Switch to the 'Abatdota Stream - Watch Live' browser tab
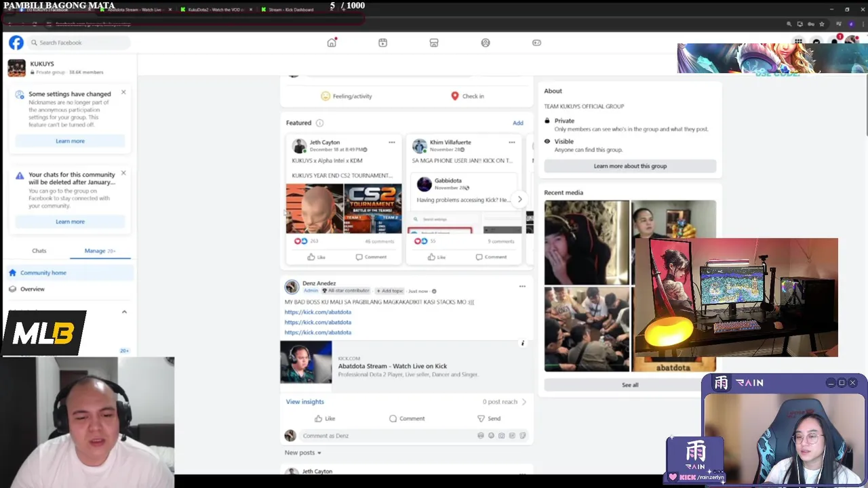The width and height of the screenshot is (868, 488). pyautogui.click(x=134, y=9)
